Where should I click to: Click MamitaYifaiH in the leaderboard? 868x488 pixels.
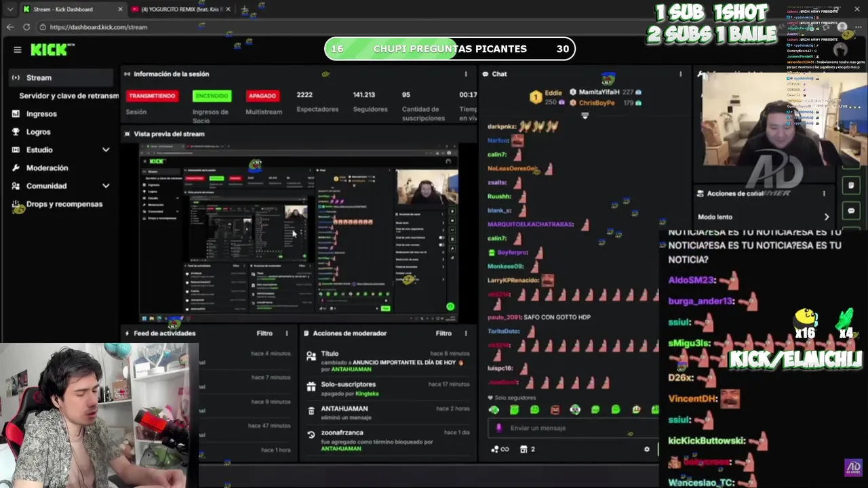tap(599, 92)
